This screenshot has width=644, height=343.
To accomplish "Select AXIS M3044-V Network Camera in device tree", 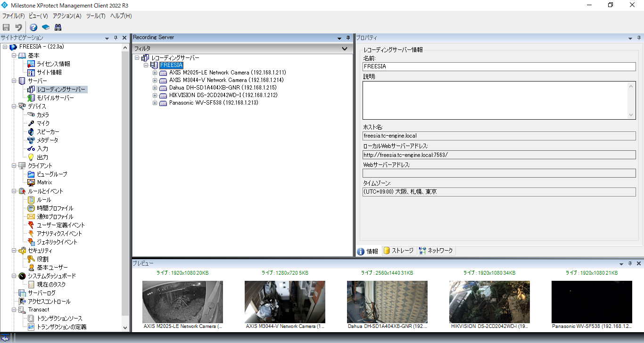I will [x=226, y=80].
